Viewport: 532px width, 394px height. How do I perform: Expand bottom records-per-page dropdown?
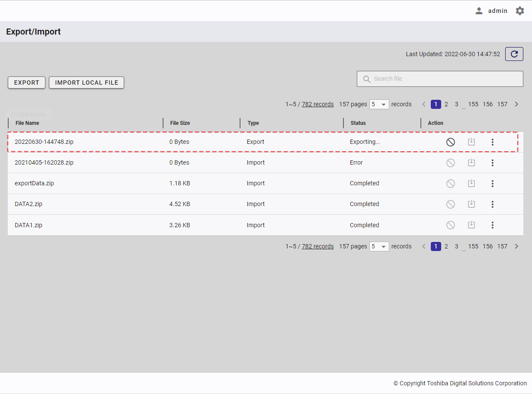tap(379, 246)
